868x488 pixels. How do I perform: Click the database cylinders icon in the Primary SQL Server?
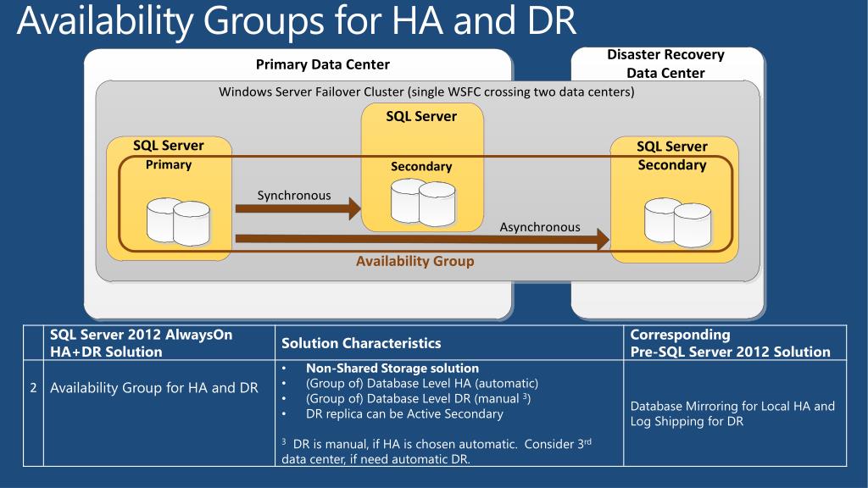(178, 221)
